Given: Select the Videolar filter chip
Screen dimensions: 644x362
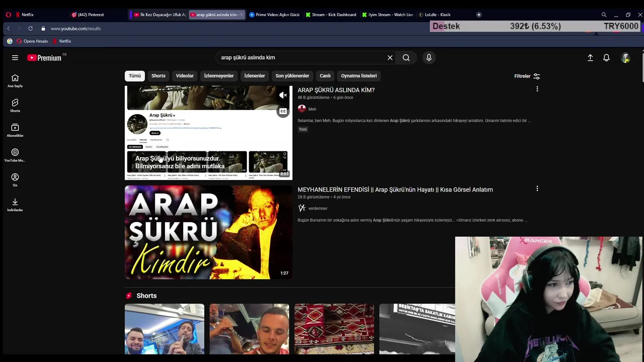Looking at the screenshot, I should (x=185, y=76).
